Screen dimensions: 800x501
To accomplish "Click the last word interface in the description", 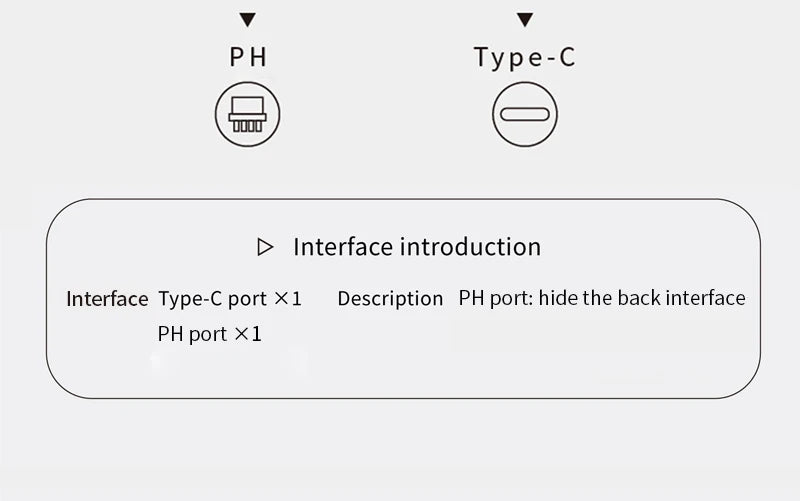I will coord(706,299).
